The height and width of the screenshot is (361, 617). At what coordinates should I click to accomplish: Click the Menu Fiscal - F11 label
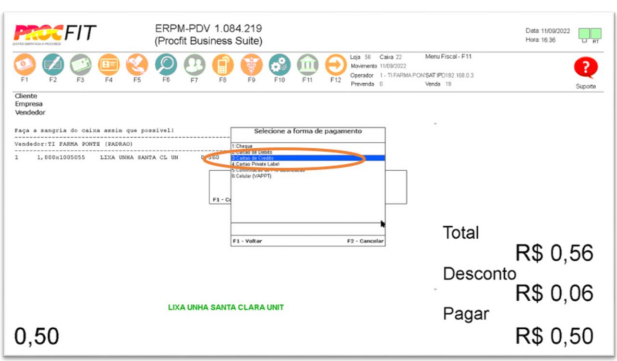(x=448, y=57)
